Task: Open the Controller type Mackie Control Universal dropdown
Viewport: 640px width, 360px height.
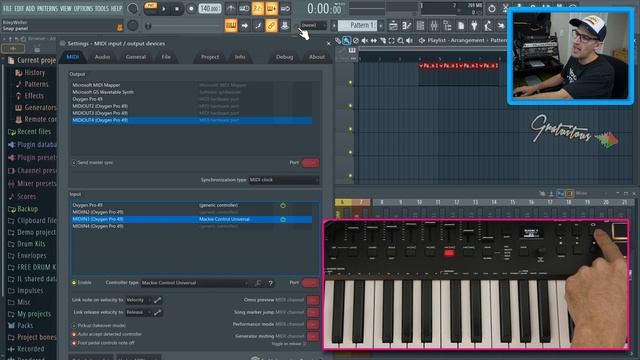Action: tap(195, 283)
